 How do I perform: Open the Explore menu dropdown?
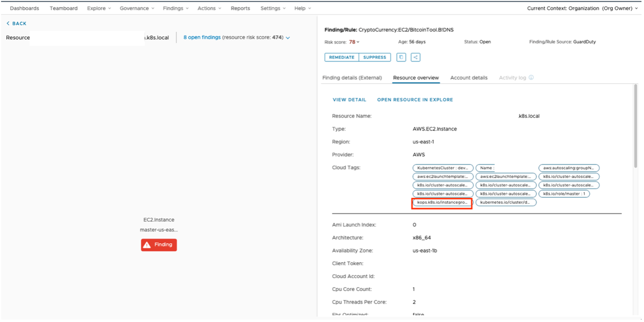[99, 8]
